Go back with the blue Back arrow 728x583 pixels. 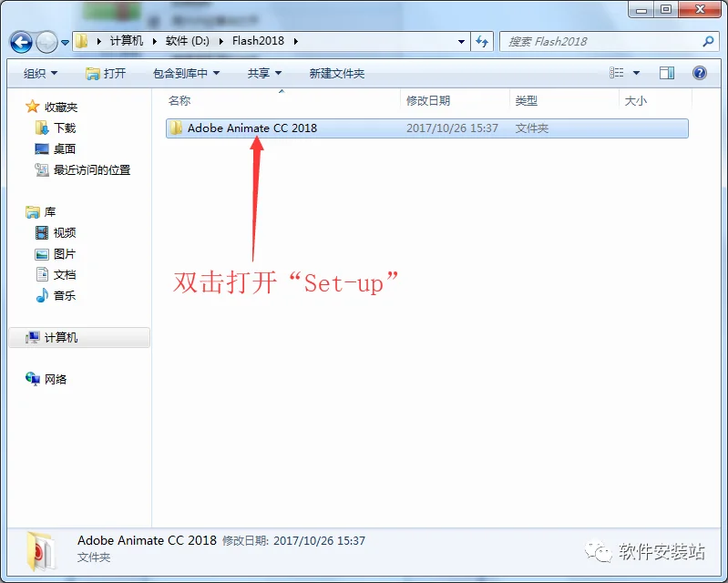tap(21, 42)
